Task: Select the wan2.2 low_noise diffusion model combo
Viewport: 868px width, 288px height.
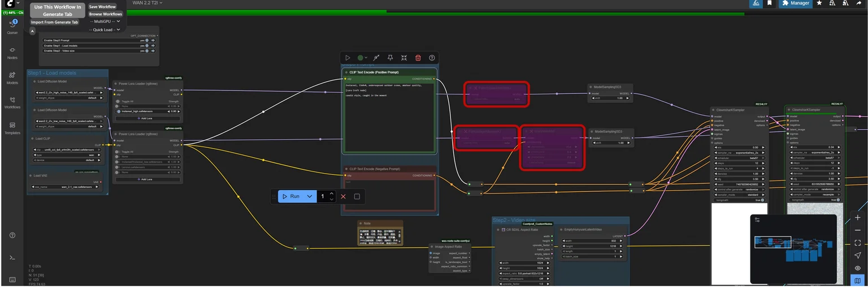Action: (x=68, y=121)
